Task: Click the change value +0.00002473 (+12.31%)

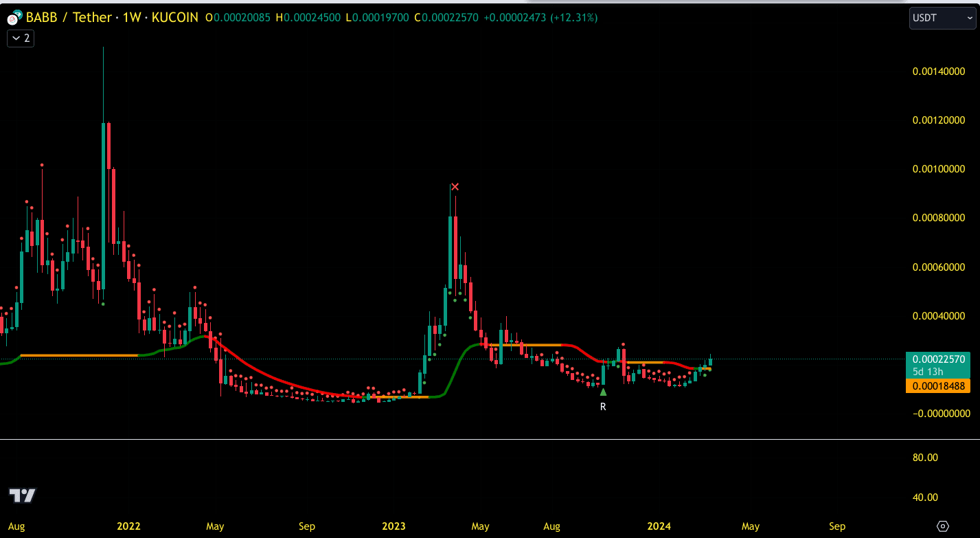Action: [x=541, y=18]
